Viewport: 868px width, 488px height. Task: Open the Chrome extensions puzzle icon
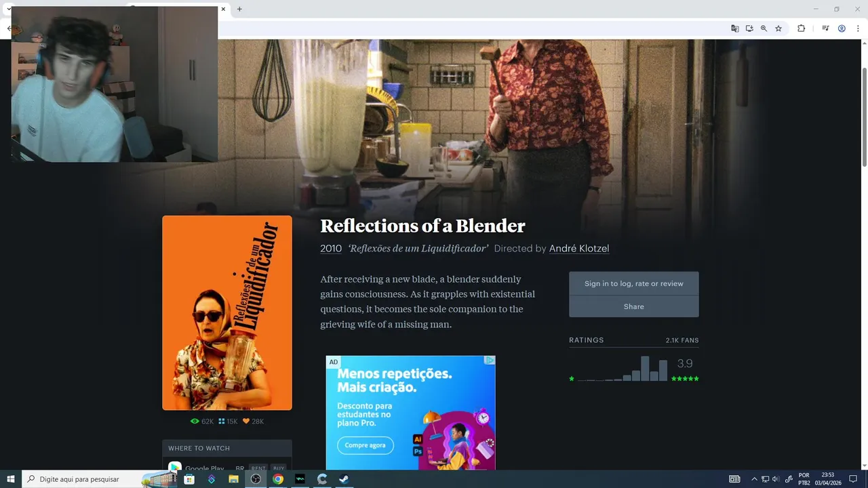[801, 28]
